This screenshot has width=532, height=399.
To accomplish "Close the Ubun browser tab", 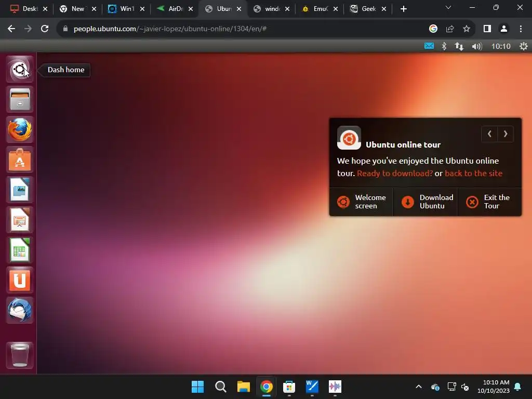I will (x=239, y=9).
